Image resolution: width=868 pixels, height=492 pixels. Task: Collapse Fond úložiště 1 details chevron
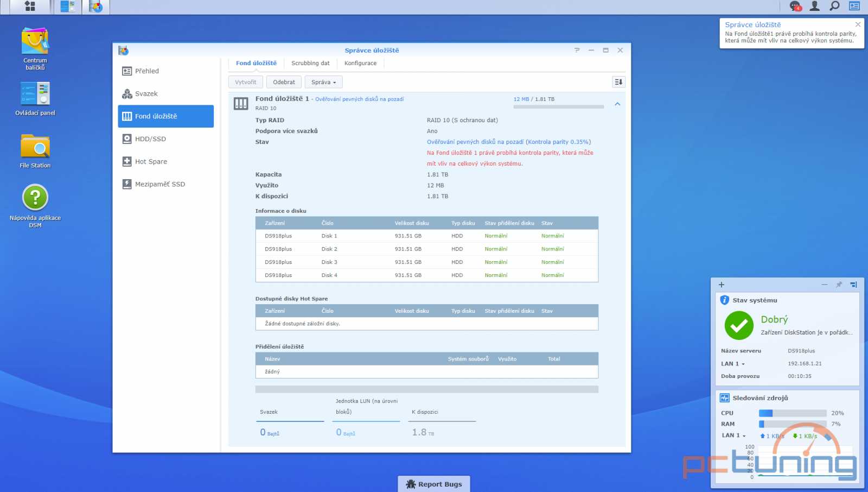coord(617,104)
